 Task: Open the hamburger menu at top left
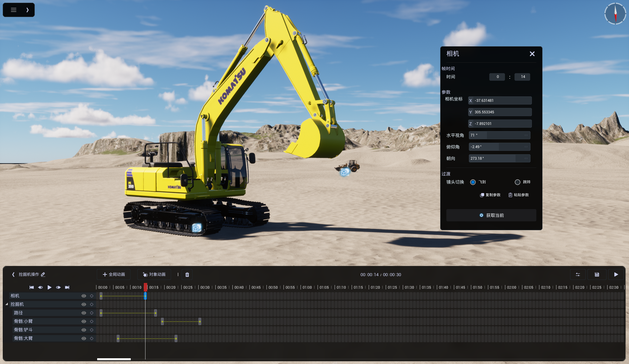pyautogui.click(x=14, y=10)
